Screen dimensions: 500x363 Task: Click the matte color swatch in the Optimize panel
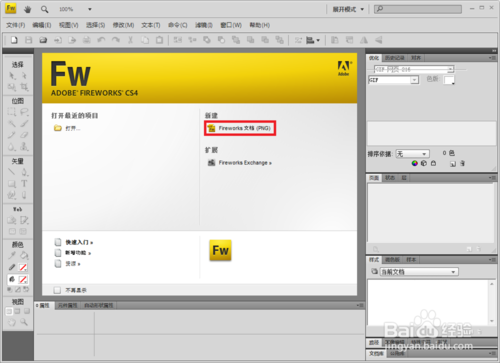pyautogui.click(x=449, y=80)
